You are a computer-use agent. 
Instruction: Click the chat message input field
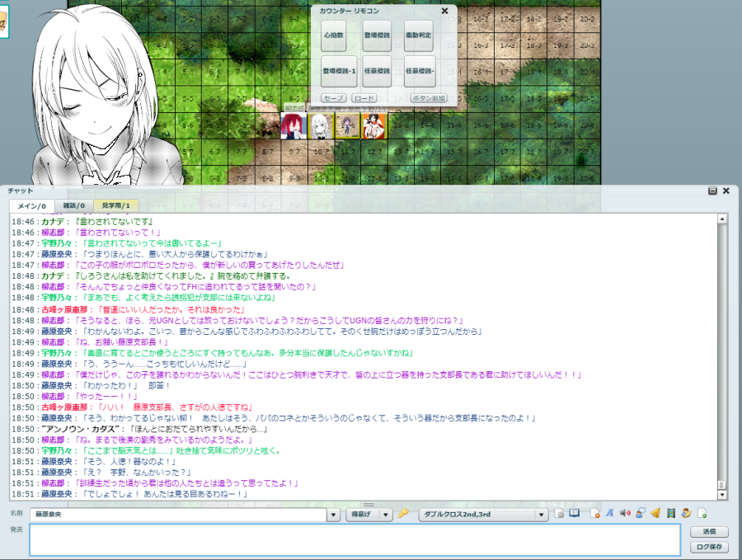click(355, 539)
